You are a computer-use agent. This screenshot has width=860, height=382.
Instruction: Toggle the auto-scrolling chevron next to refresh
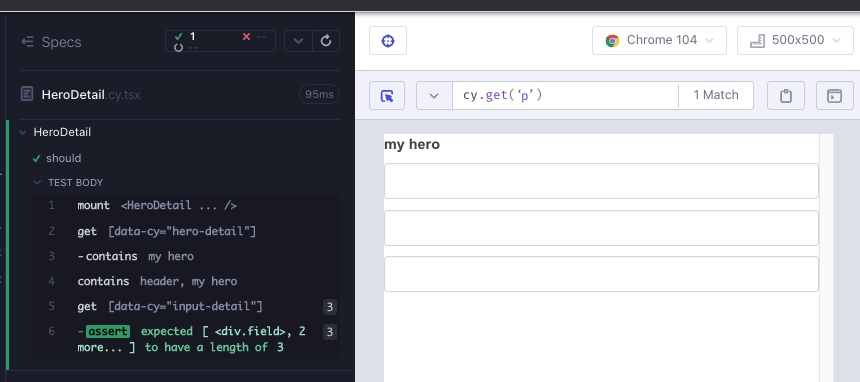pyautogui.click(x=298, y=41)
